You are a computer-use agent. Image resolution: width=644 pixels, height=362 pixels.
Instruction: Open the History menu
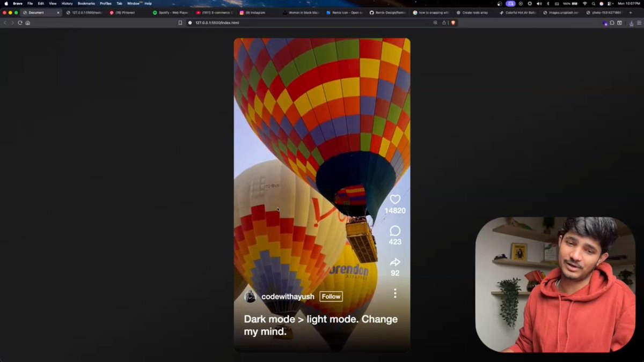pos(67,3)
